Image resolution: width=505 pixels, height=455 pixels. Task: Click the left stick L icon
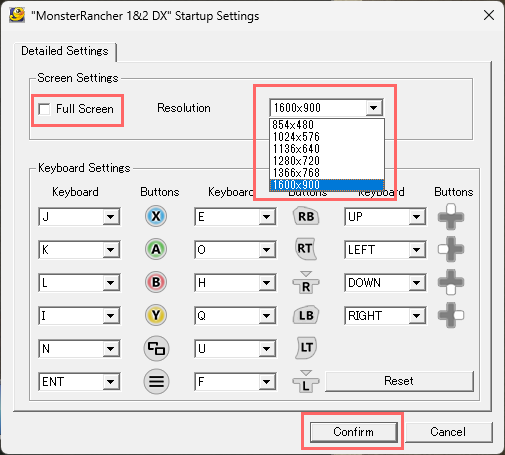(306, 381)
